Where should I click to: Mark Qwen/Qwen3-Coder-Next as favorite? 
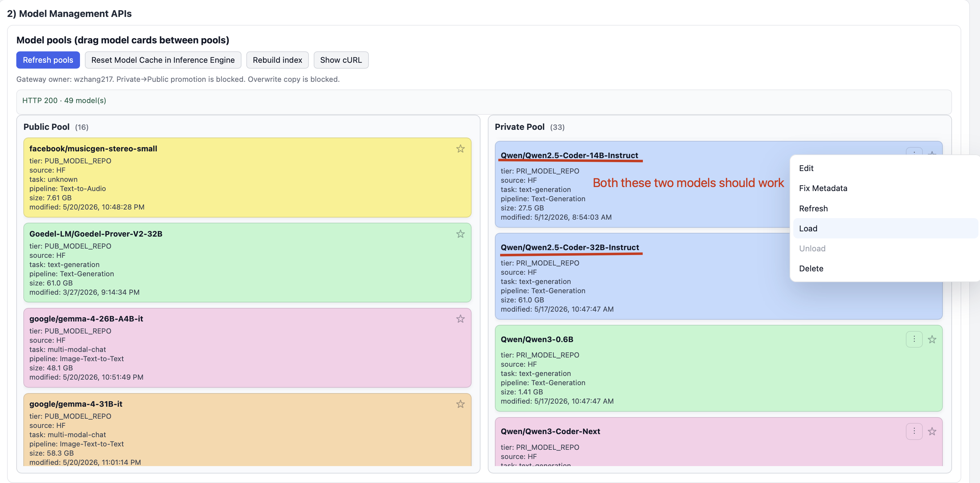click(x=932, y=432)
